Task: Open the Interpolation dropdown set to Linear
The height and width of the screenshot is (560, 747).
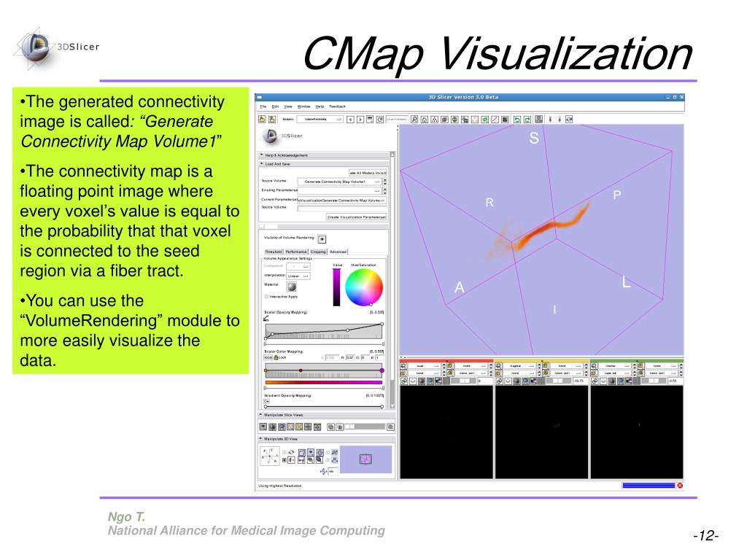Action: pyautogui.click(x=298, y=276)
